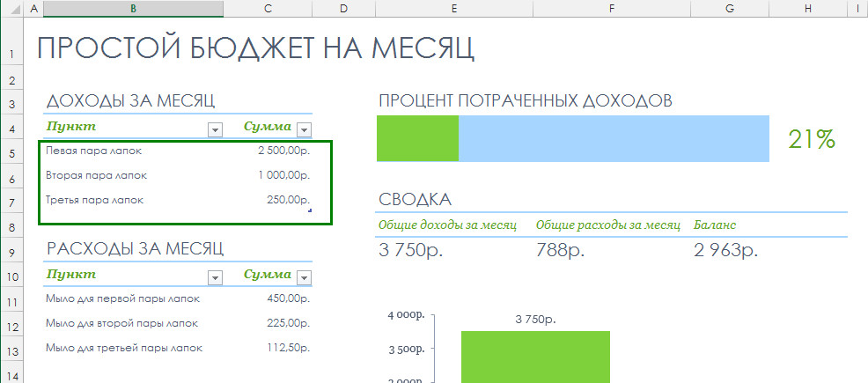The width and height of the screenshot is (868, 383).
Task: Click the ПРОЦЕНТ ПОТРАЧЕННЫХ ДОХОДОВ heading
Action: [x=526, y=100]
